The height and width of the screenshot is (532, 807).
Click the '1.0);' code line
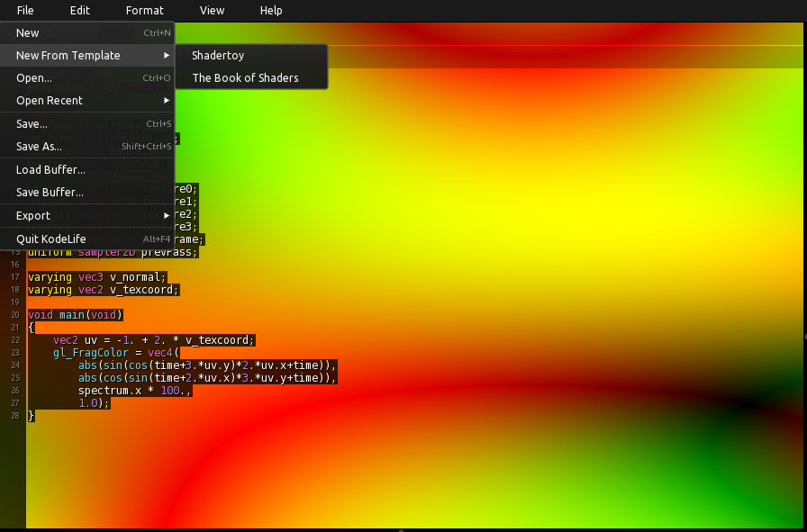click(95, 403)
